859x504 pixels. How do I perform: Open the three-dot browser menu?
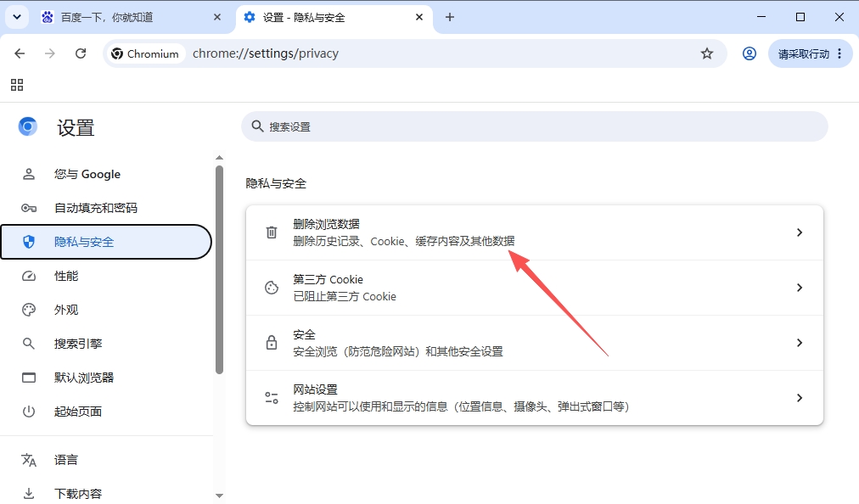coord(839,53)
